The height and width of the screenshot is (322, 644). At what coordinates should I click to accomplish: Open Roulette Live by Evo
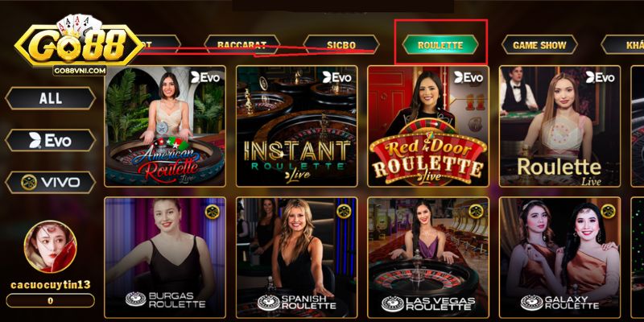coord(559,126)
